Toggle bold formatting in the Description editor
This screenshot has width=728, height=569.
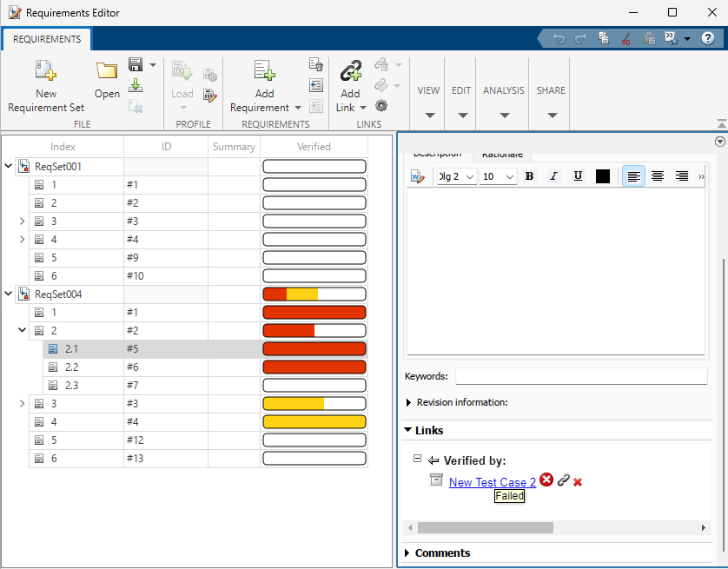tap(529, 175)
